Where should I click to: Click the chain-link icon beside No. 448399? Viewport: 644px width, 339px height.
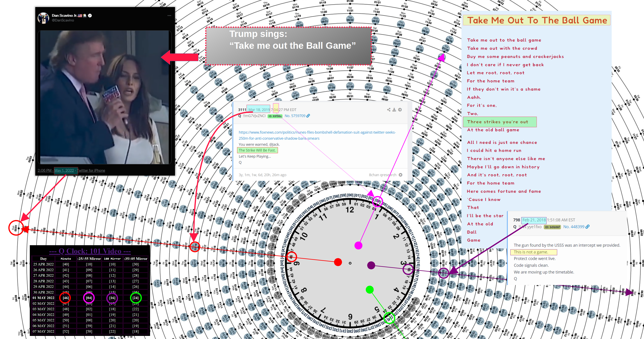coord(587,226)
